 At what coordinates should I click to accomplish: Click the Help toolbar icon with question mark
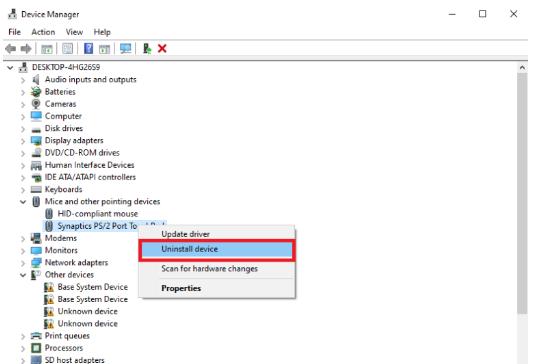click(x=88, y=48)
